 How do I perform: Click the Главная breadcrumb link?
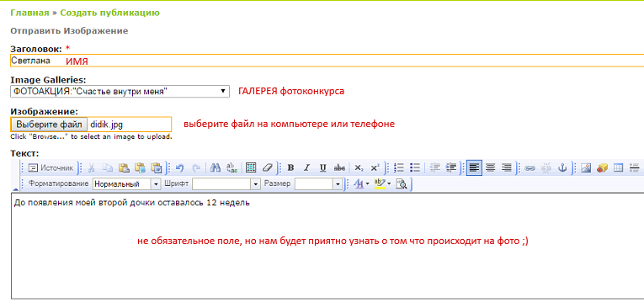click(x=29, y=13)
